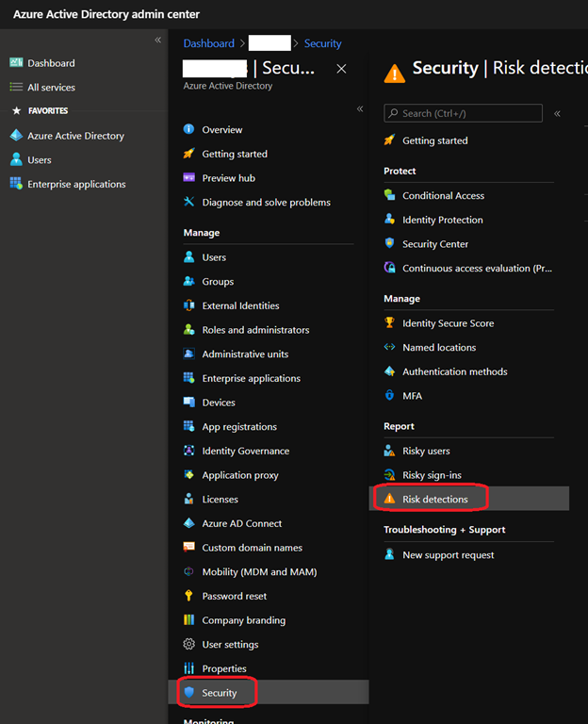
Task: Select Security in the Manage menu
Action: [x=219, y=693]
